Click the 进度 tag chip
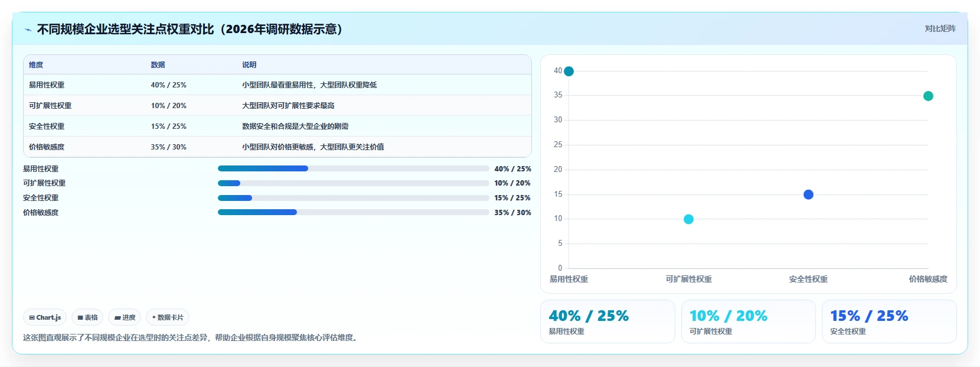The height and width of the screenshot is (367, 980). pos(125,317)
